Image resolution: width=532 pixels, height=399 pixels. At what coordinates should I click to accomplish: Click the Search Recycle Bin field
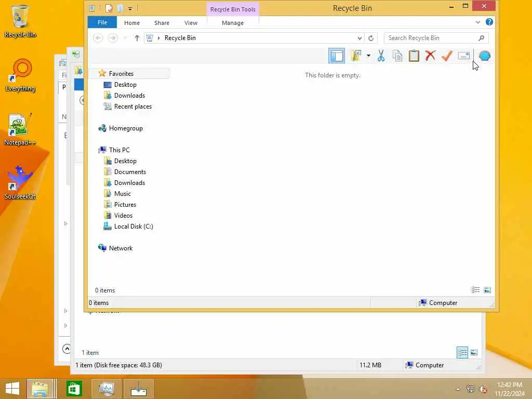tap(436, 38)
